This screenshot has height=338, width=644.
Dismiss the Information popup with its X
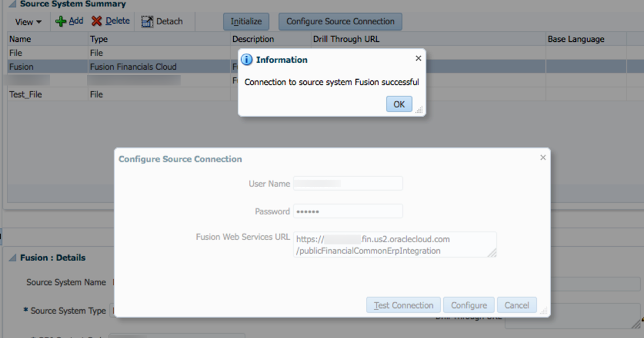(x=418, y=58)
